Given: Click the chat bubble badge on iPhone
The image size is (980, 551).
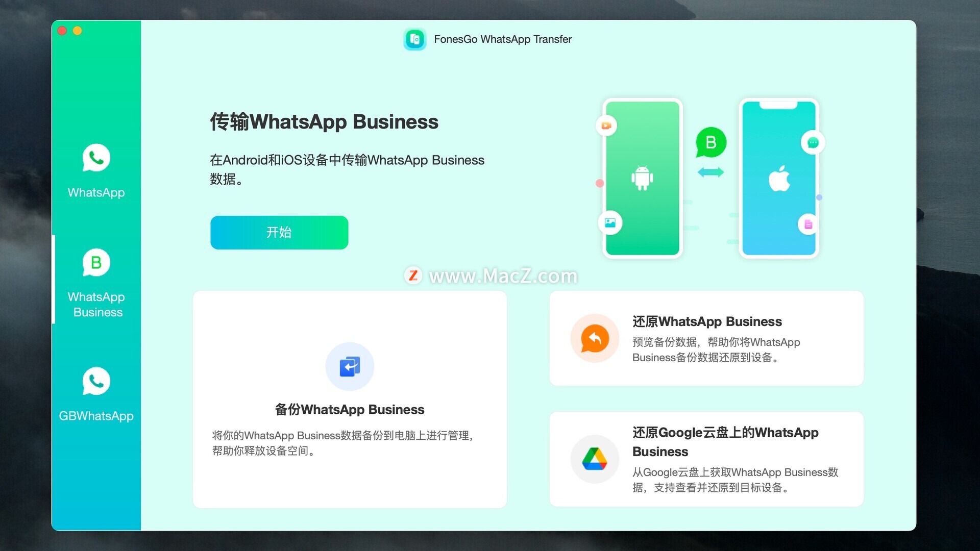Looking at the screenshot, I should coord(813,143).
